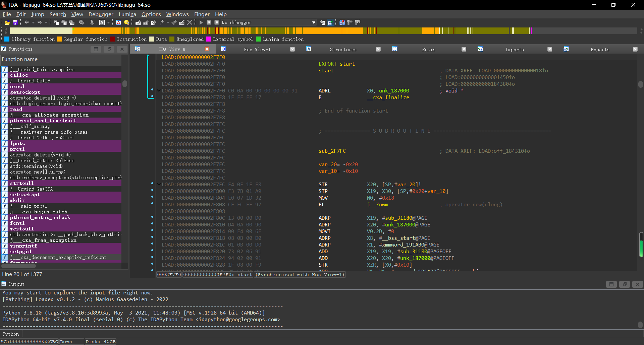Click the Open file toolbar icon

coord(7,22)
